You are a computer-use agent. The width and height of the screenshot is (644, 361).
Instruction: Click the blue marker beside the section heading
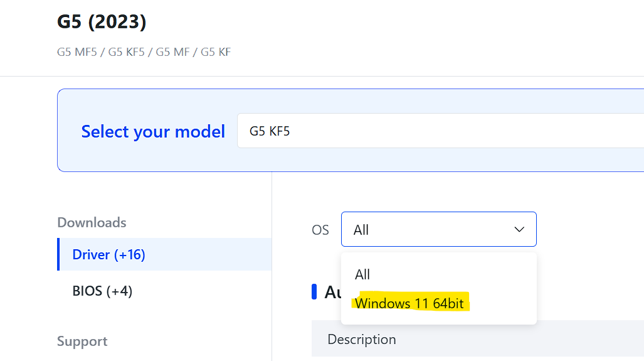314,291
